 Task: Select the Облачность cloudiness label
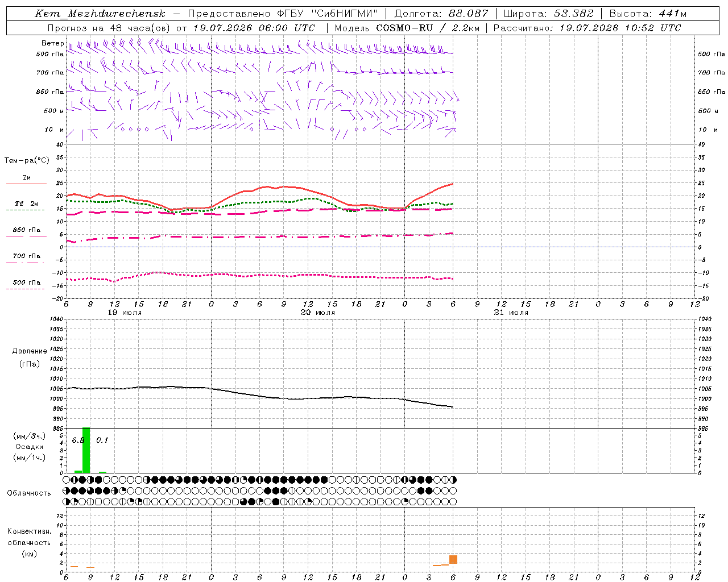[29, 493]
